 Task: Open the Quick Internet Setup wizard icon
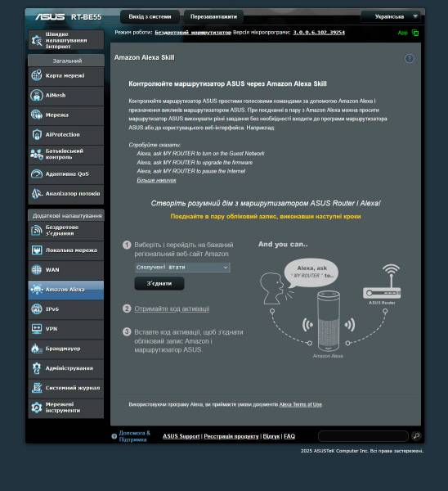37,40
